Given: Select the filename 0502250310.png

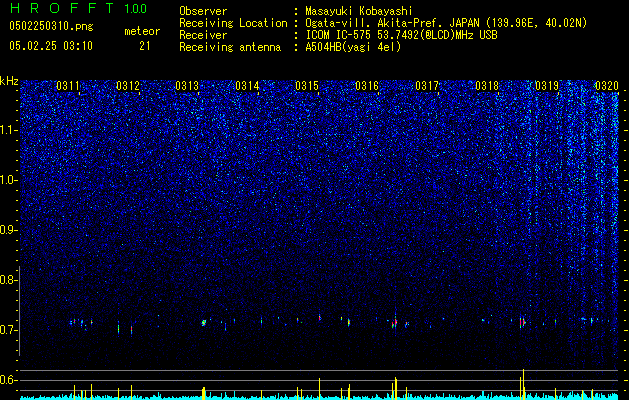Looking at the screenshot, I should [51, 26].
